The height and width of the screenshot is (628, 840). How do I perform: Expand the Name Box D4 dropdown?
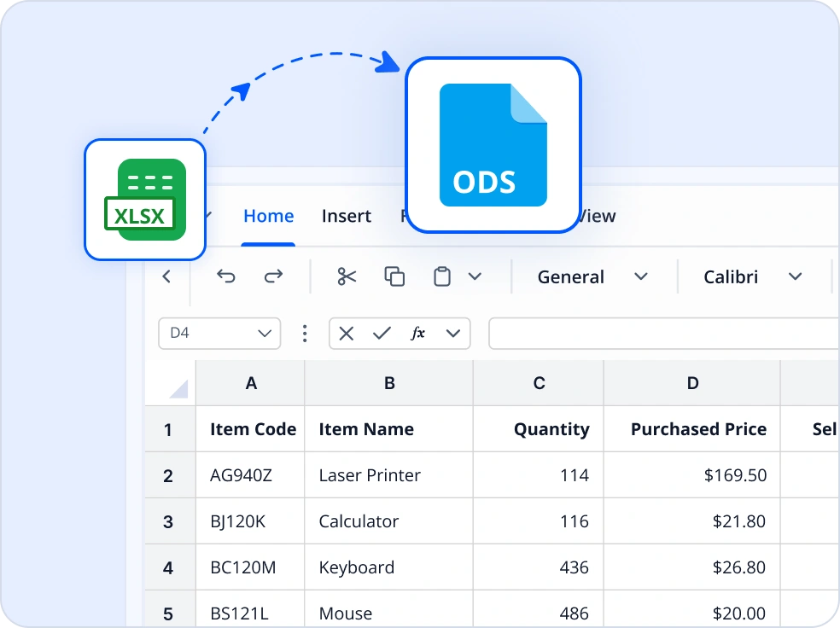(x=265, y=334)
